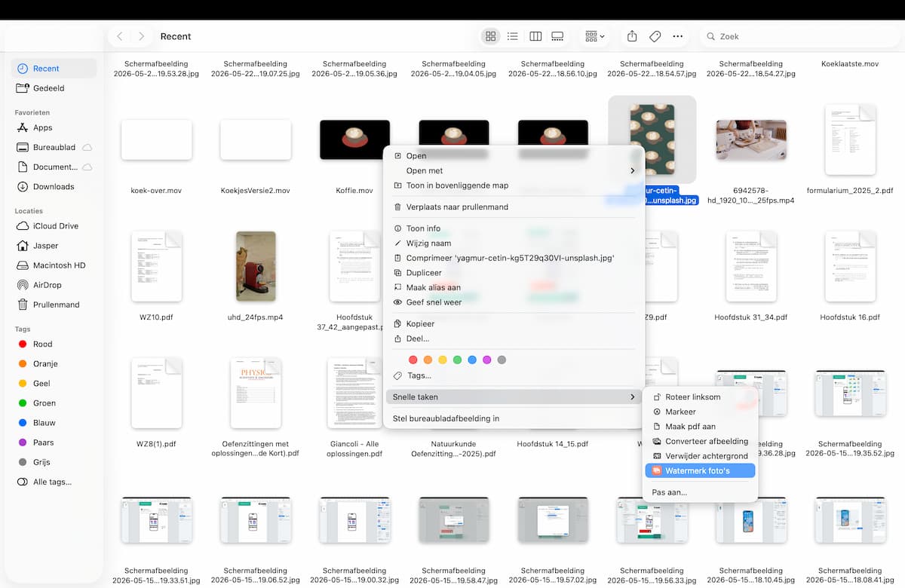Image resolution: width=905 pixels, height=588 pixels.
Task: Open Gedeeld in the sidebar
Action: [54, 88]
